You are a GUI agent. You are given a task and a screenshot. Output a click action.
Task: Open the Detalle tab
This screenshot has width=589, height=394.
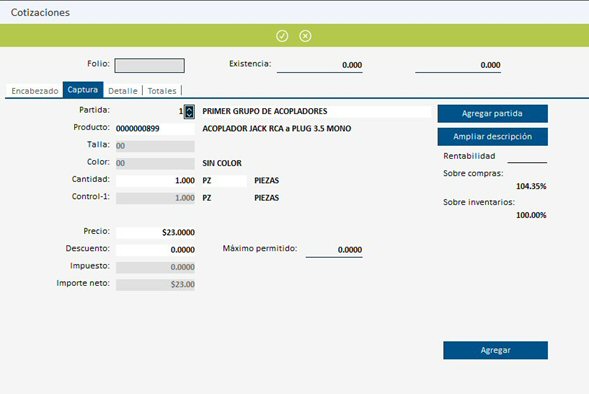point(122,91)
